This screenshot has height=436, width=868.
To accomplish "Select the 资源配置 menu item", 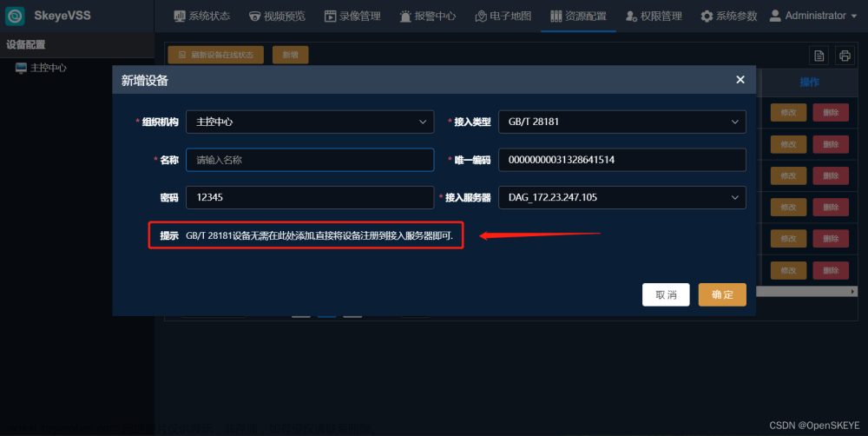I will tap(578, 16).
